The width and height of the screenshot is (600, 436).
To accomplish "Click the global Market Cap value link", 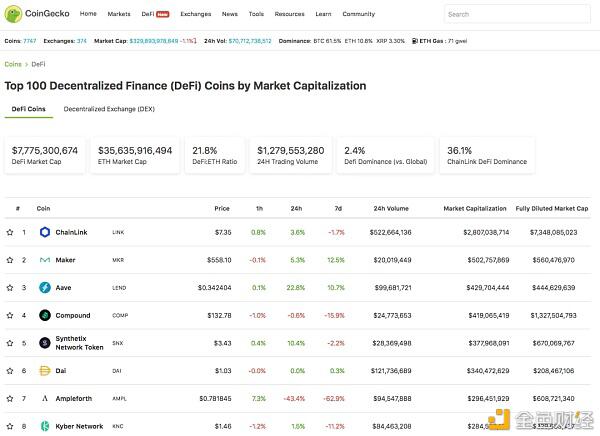I will (x=154, y=41).
